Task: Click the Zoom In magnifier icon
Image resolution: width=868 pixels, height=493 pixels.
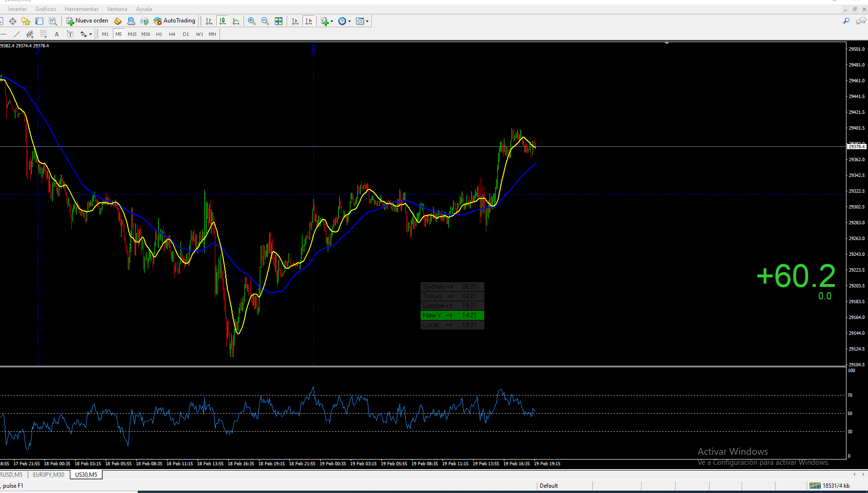Action: [x=251, y=21]
